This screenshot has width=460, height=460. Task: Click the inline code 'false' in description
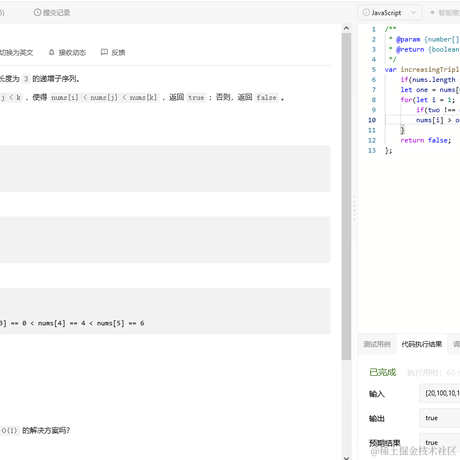266,97
